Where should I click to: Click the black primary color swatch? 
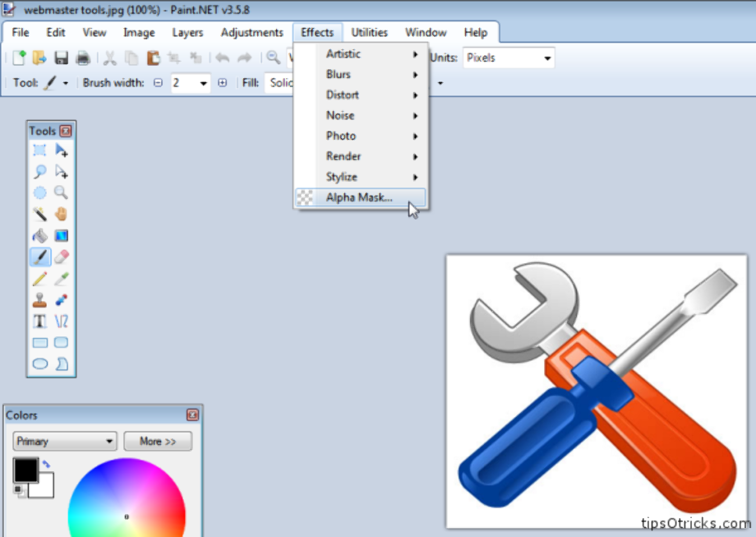coord(25,470)
